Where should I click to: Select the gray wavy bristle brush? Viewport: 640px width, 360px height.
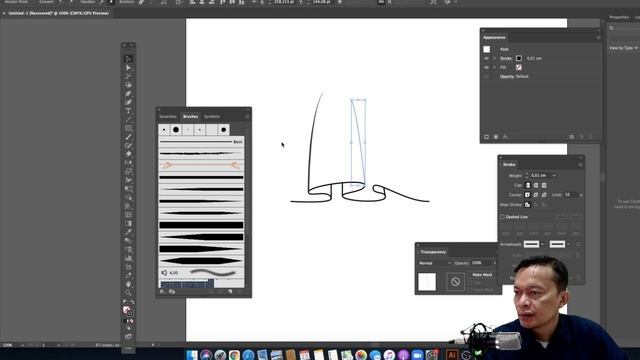click(x=201, y=272)
